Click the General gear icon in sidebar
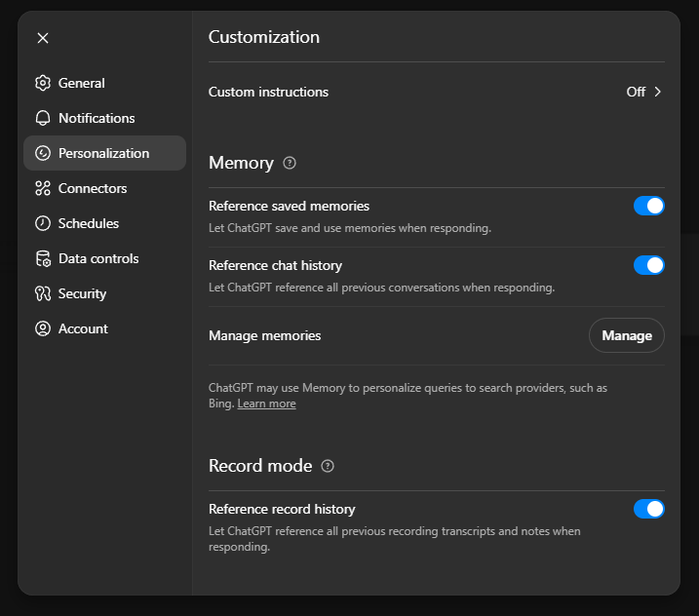699x616 pixels. 42,83
